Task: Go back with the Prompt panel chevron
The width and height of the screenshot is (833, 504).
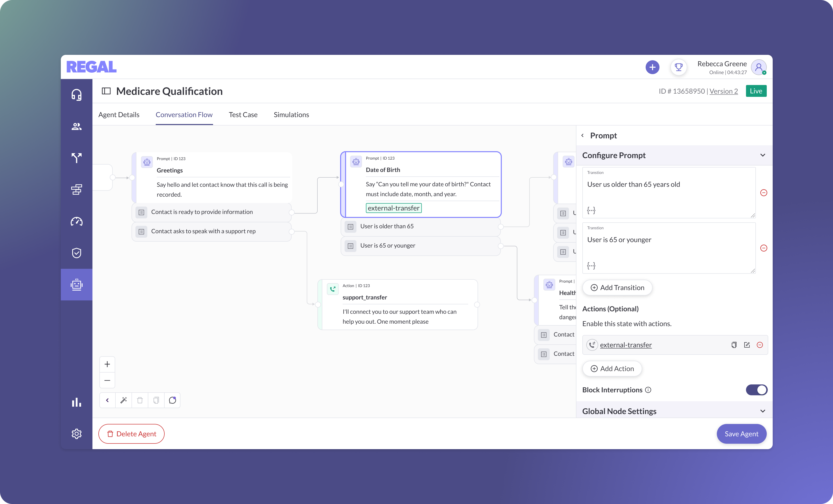Action: tap(583, 135)
